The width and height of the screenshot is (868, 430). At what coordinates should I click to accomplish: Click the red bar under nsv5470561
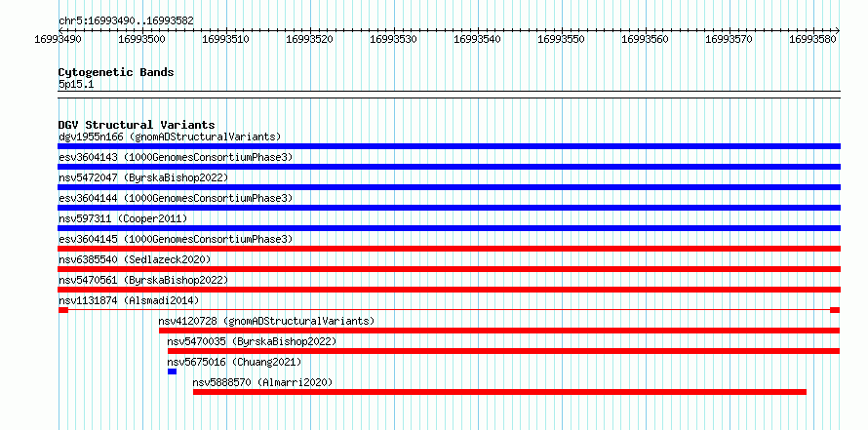coord(449,290)
